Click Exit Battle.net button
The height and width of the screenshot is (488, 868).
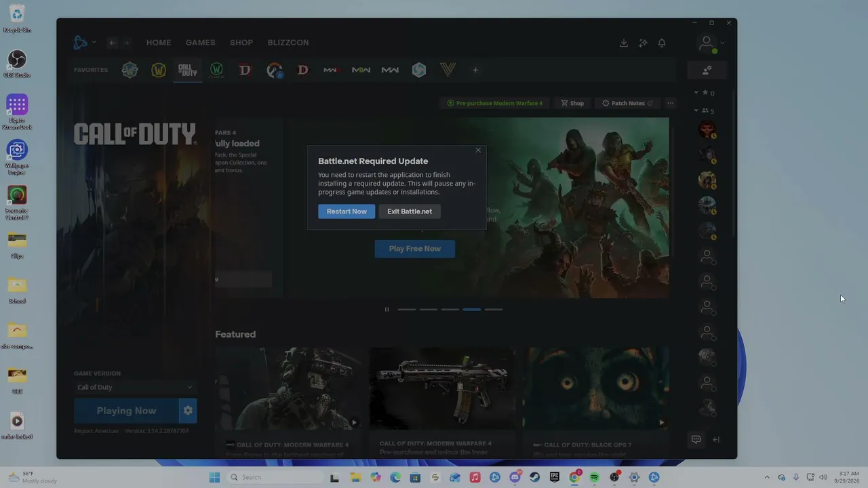coord(410,211)
